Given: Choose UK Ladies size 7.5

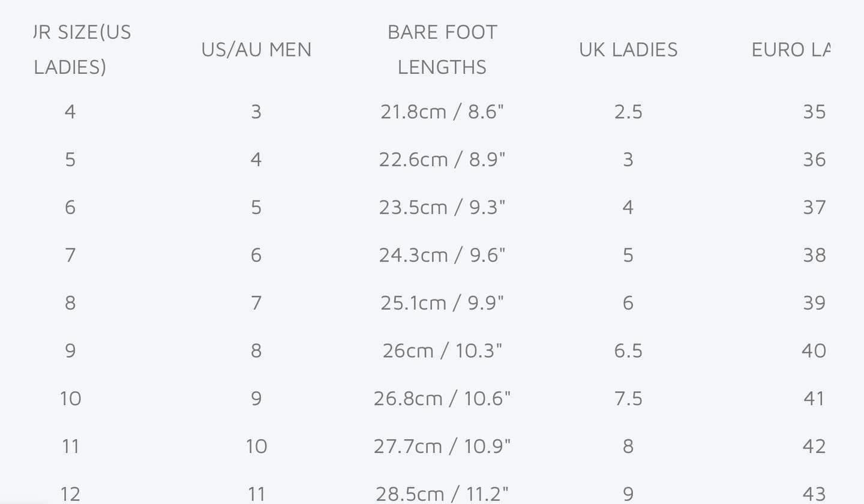Looking at the screenshot, I should [x=628, y=399].
